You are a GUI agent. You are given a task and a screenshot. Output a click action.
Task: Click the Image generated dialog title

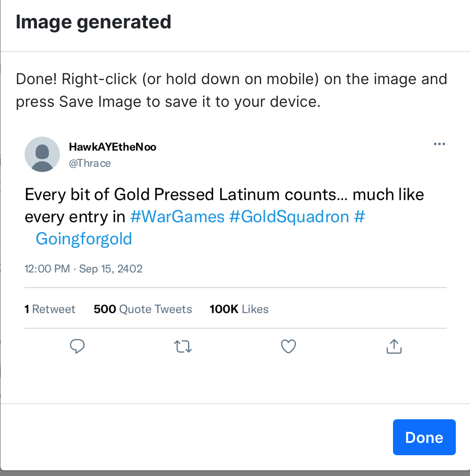pos(94,22)
